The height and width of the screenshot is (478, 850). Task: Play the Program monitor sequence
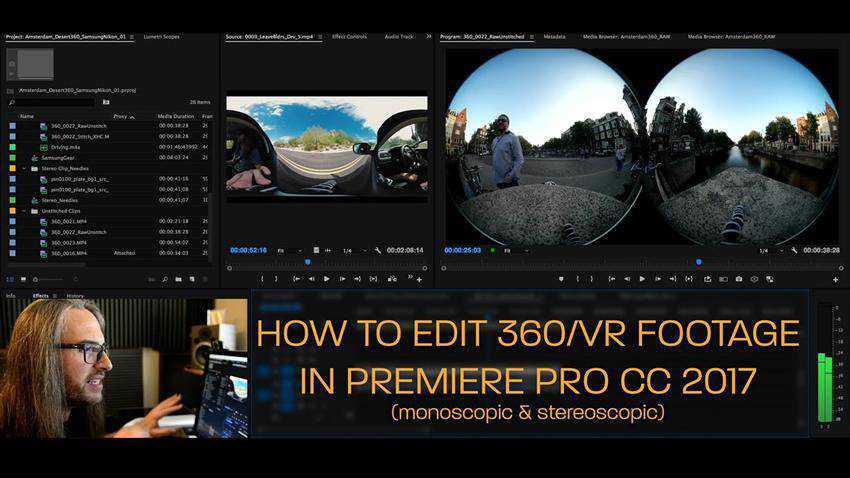[x=641, y=279]
